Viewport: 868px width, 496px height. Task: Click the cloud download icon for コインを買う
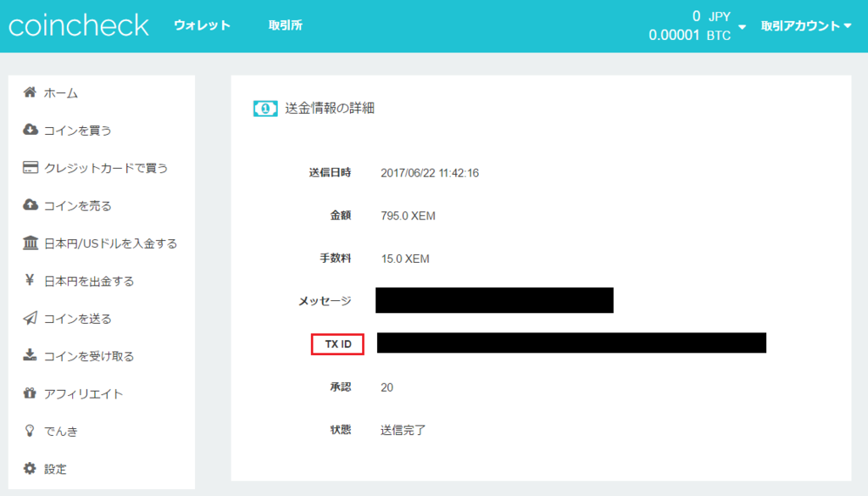[31, 130]
